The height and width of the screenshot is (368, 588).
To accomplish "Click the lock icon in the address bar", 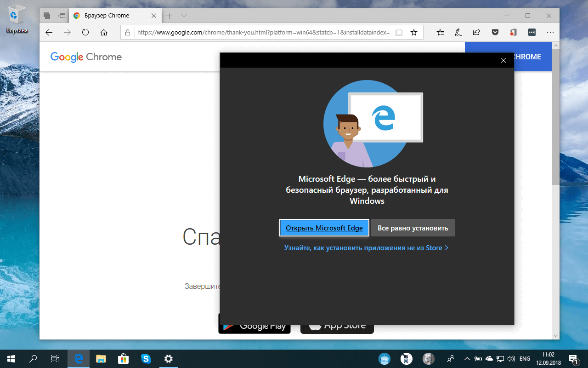I will click(128, 32).
